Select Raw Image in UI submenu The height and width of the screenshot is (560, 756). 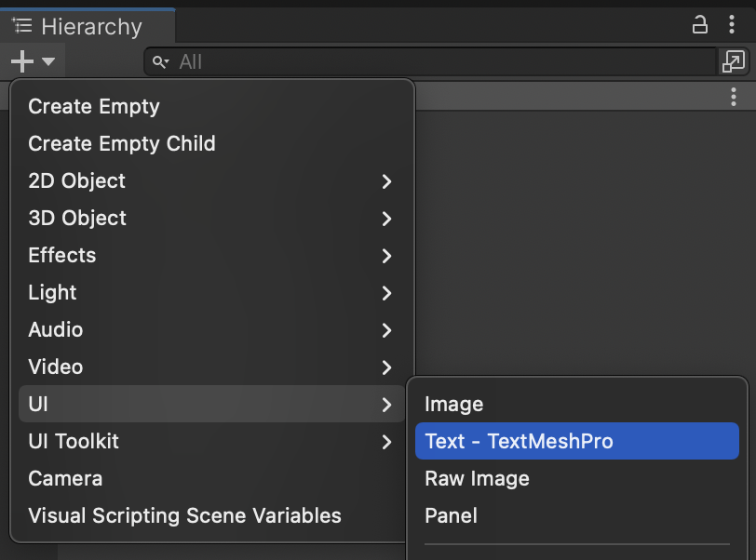pos(477,479)
